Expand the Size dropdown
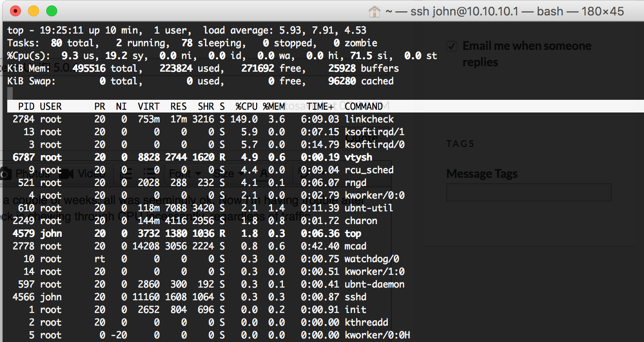 (x=229, y=173)
